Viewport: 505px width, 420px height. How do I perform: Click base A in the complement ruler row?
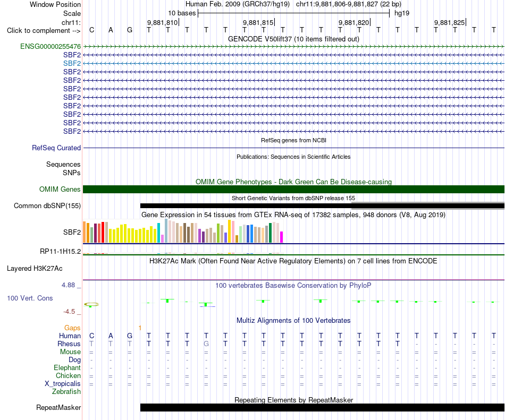(111, 30)
